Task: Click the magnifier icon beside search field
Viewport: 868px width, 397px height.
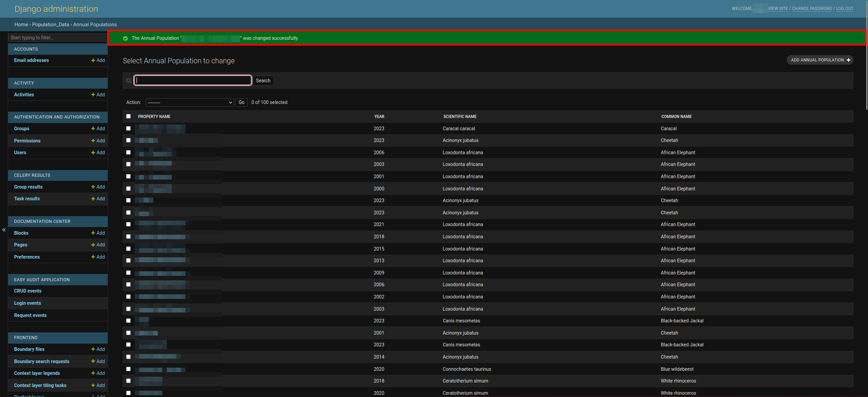Action: 129,80
